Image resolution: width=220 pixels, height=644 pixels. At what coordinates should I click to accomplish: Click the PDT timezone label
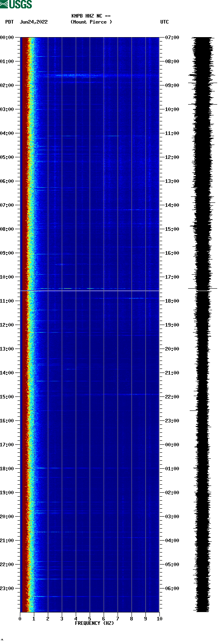10,22
